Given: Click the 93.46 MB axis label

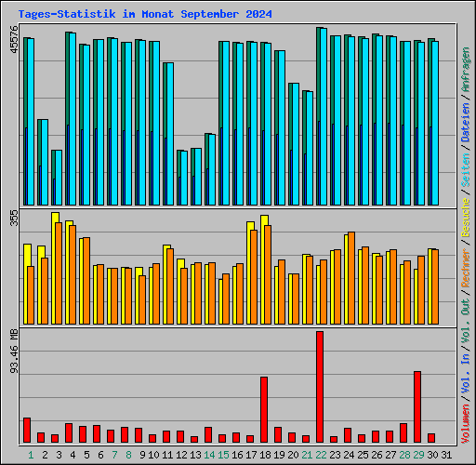Looking at the screenshot, I should tap(14, 352).
